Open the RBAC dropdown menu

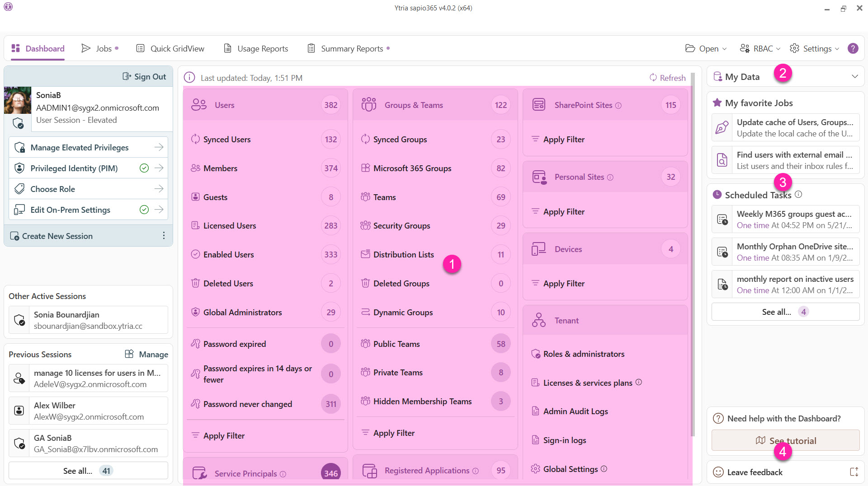click(x=759, y=48)
